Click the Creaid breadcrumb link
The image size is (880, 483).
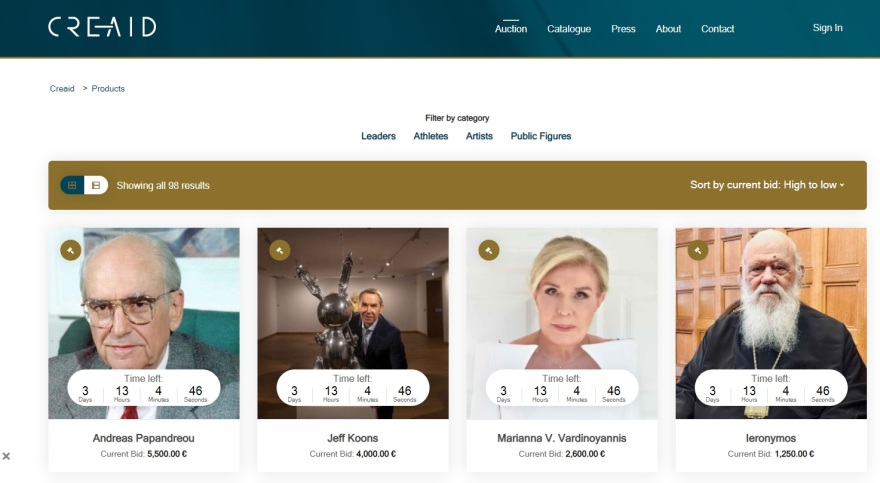[x=62, y=89]
